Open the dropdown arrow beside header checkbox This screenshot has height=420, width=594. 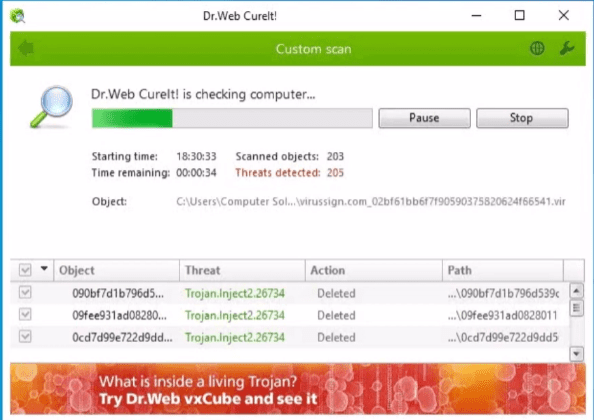[x=44, y=269]
